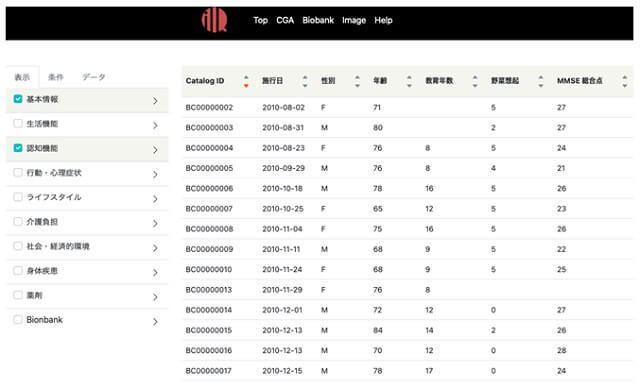Screen dimensions: 640x388
Task: Check the 薬剤 checkbox
Action: [x=18, y=295]
